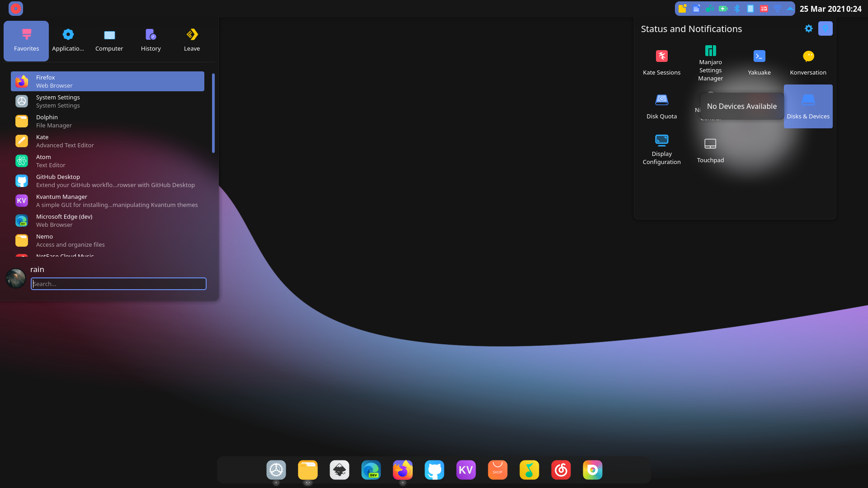
Task: Click the red keyboard tray icon
Action: pyautogui.click(x=764, y=9)
